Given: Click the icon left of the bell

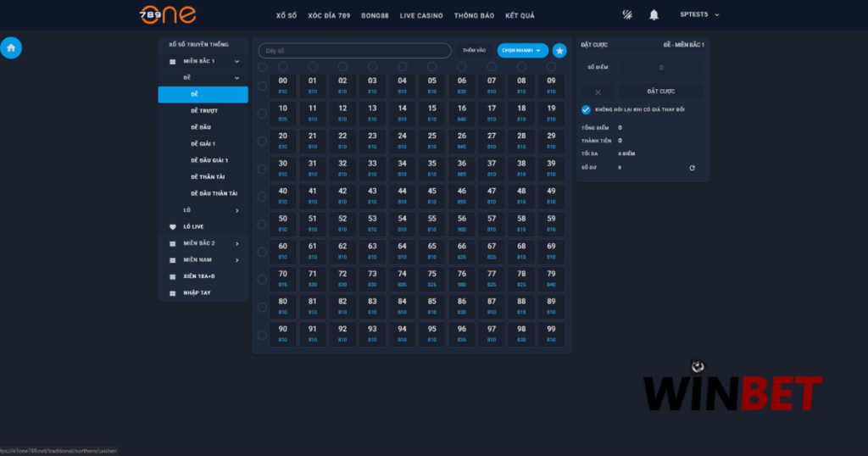Looking at the screenshot, I should click(x=627, y=15).
